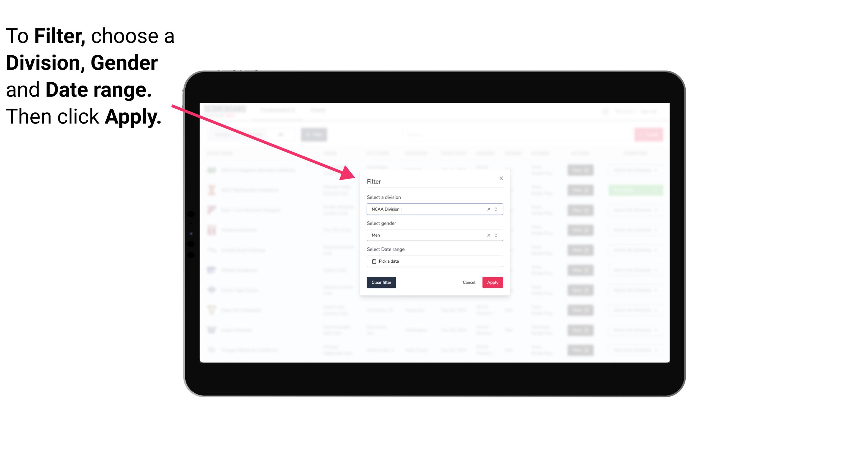Open the Select Date range picker
868x467 pixels.
pos(434,261)
